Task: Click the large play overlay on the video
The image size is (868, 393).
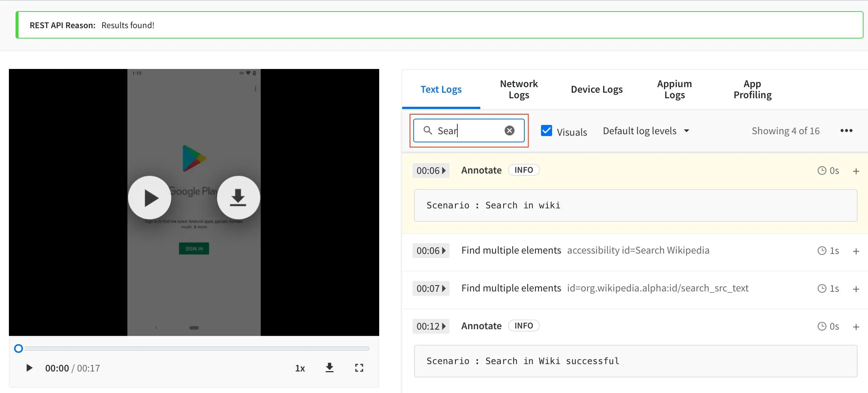Action: coord(150,198)
